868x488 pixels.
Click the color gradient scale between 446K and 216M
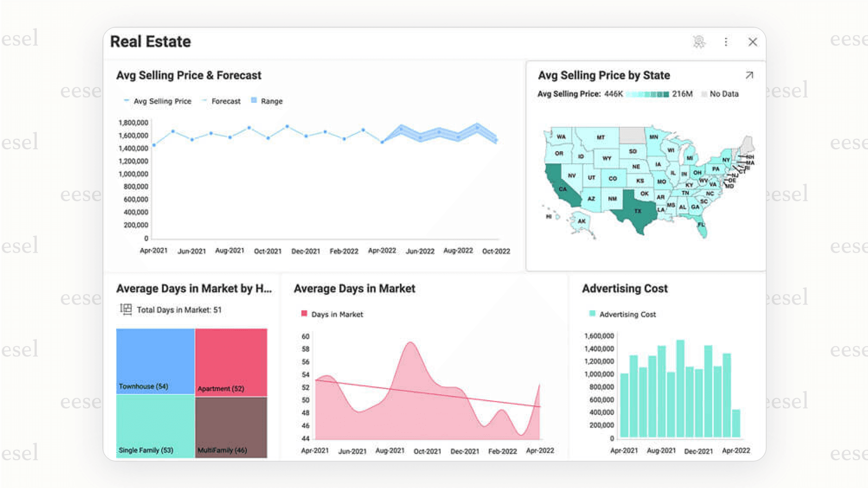[x=647, y=94]
